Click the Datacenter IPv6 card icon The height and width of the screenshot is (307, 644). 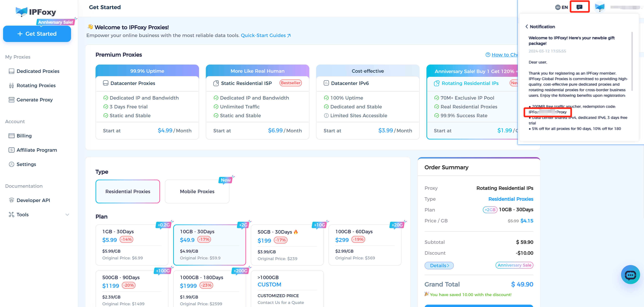tap(326, 83)
